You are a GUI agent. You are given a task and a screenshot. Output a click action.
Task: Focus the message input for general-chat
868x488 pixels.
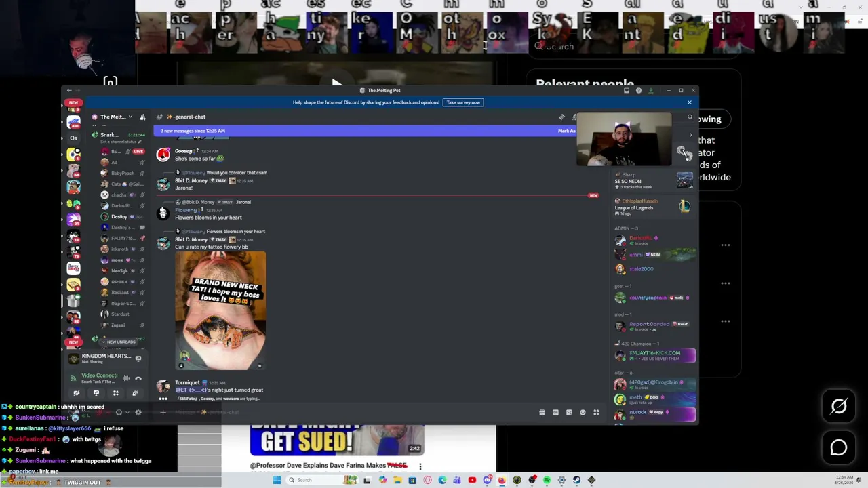click(353, 412)
